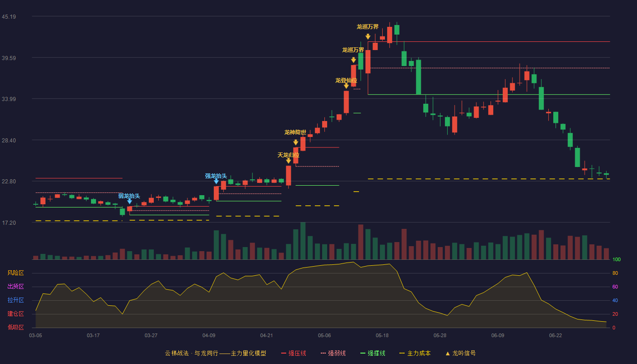
Task: Click arrow under the upper 龙巡万界 label
Action: click(x=368, y=37)
